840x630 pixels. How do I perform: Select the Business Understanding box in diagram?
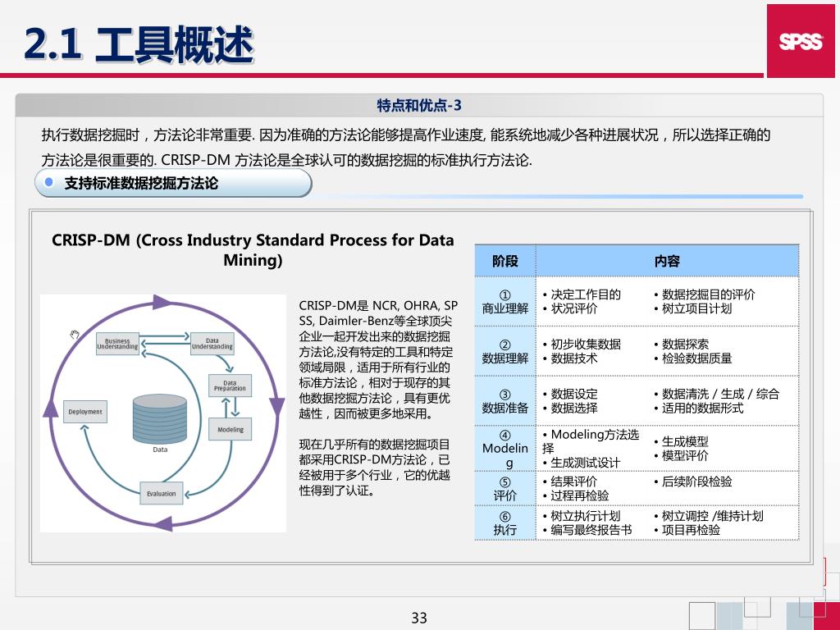click(117, 344)
